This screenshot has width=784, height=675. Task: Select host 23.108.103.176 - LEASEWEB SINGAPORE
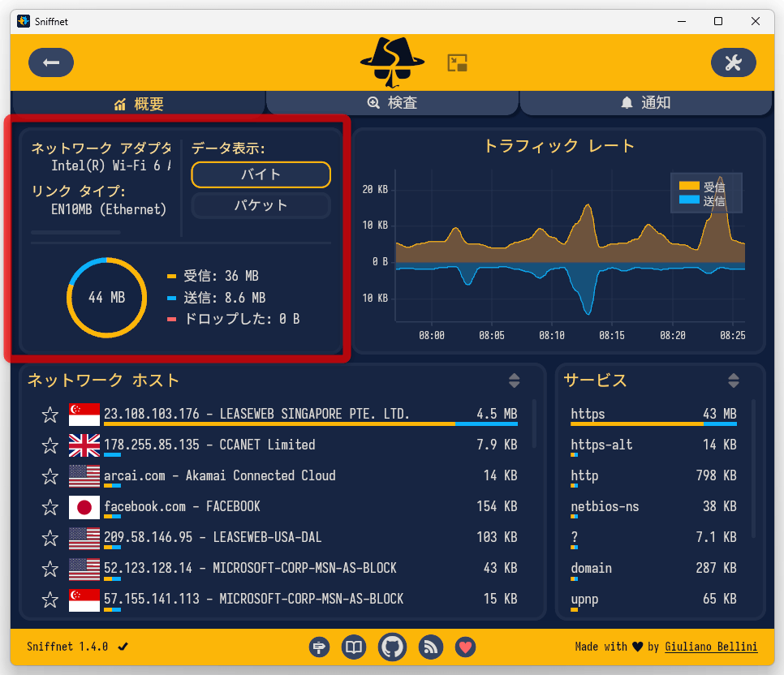(311, 415)
